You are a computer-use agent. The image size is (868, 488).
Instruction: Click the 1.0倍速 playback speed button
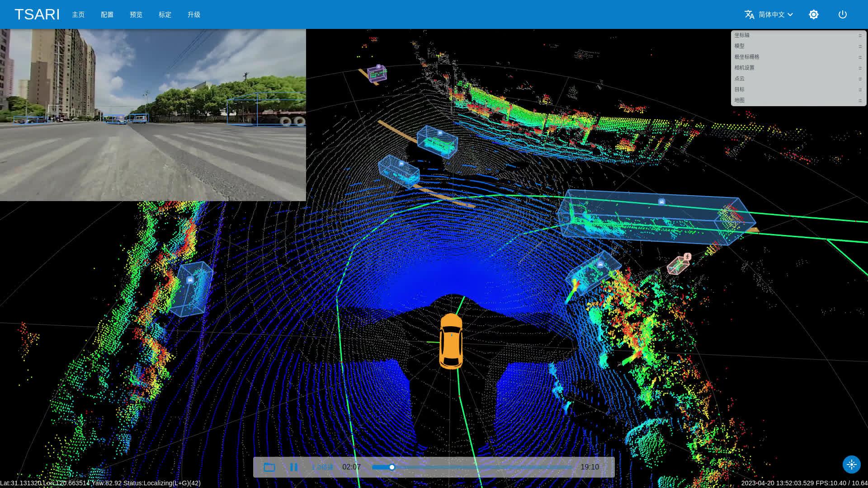point(322,467)
